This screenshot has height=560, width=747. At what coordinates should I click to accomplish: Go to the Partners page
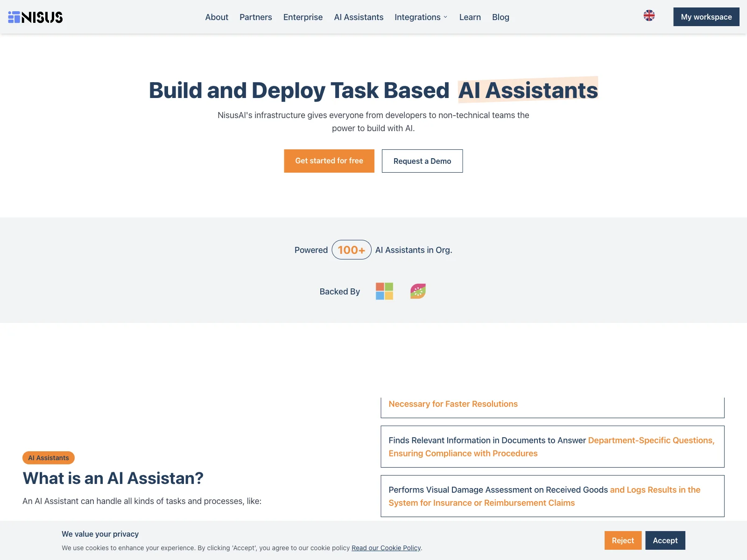256,17
